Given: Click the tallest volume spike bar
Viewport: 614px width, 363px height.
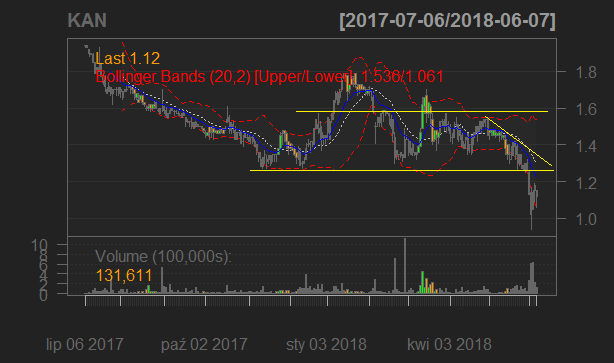Looking at the screenshot, I should [405, 265].
